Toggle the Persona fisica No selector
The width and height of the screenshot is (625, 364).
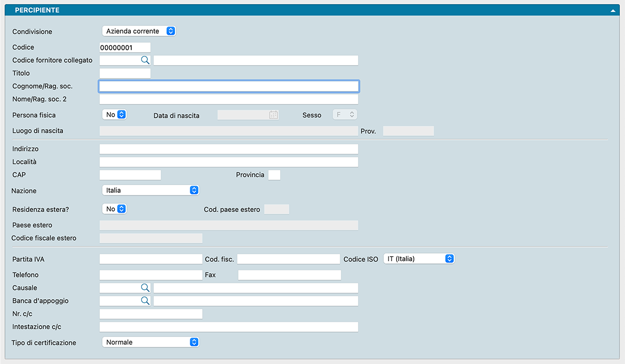point(115,115)
